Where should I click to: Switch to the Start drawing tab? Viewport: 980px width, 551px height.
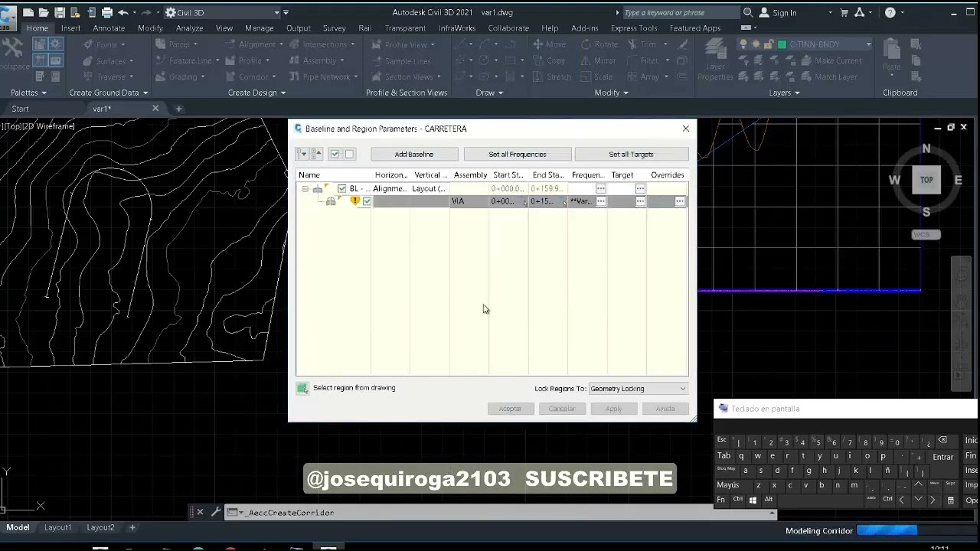20,109
